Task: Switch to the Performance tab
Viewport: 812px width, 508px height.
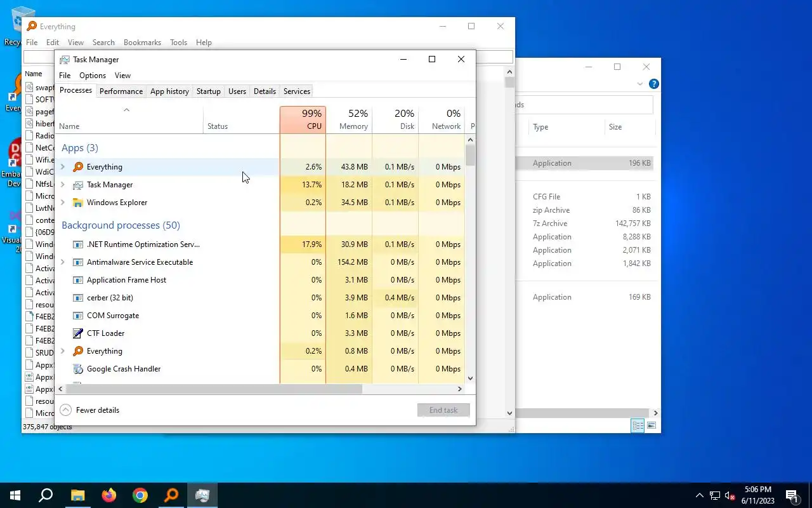Action: (x=121, y=91)
